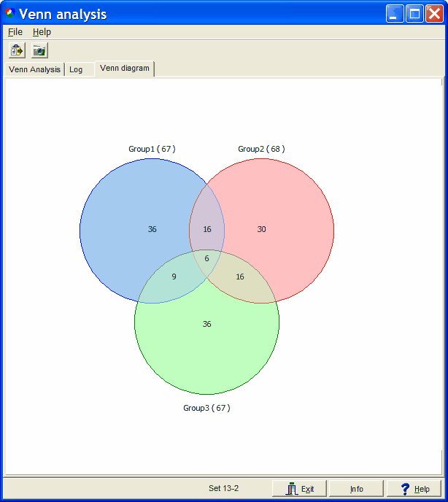Viewport: 448px width, 502px height.
Task: Open the Help menu
Action: coord(42,32)
